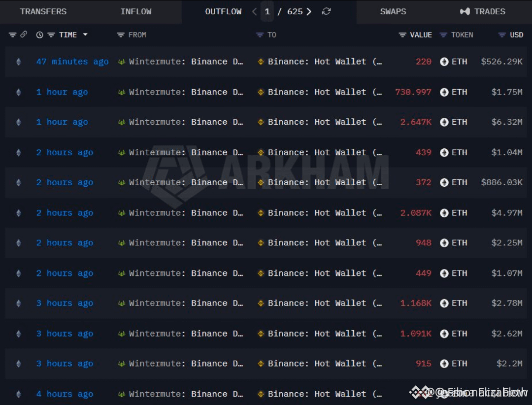532x405 pixels.
Task: Click the $6.32M USD amount
Action: [507, 122]
